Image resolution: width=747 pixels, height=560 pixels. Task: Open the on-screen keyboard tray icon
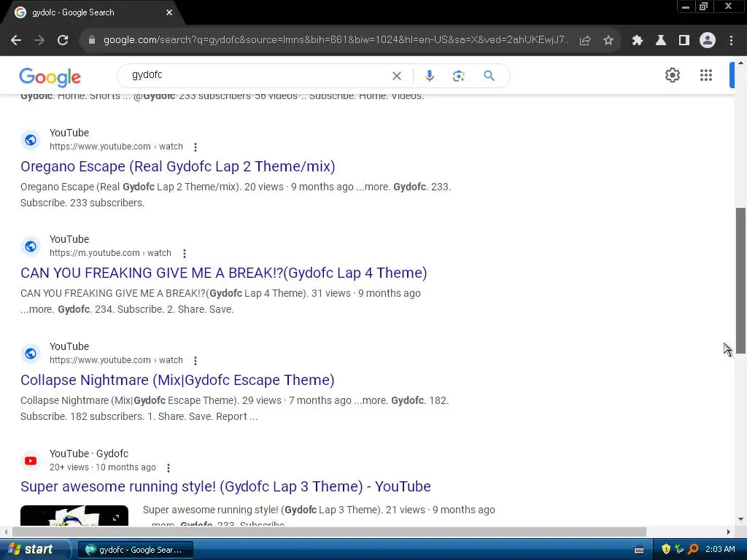639,550
